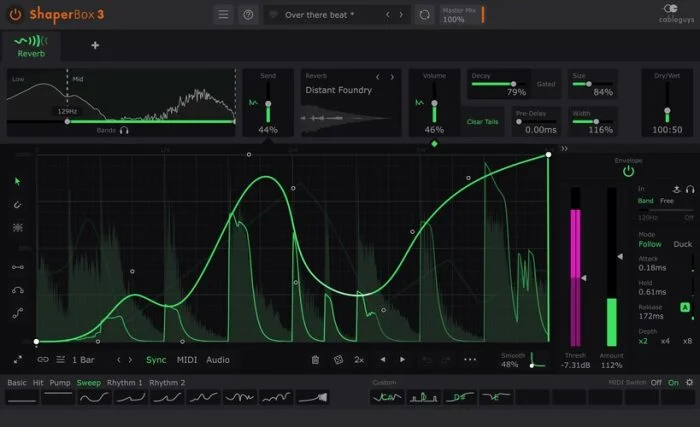Select the Audio trigger mode
The image size is (700, 427).
coord(218,360)
